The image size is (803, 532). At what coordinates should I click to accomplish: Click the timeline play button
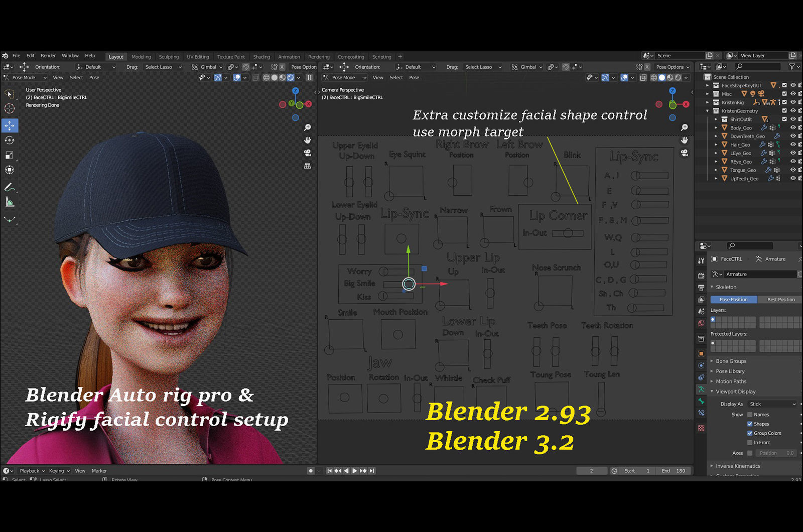tap(355, 471)
